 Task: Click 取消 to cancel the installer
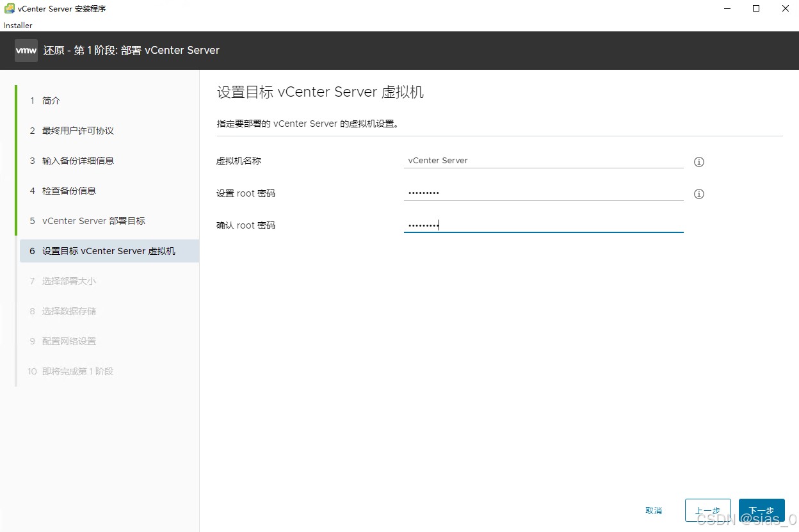point(654,511)
